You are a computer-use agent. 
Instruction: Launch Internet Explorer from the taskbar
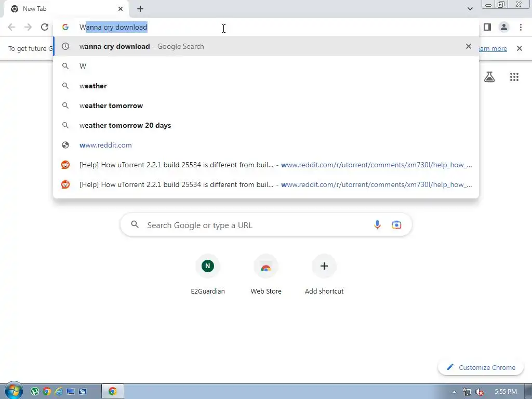(x=59, y=391)
